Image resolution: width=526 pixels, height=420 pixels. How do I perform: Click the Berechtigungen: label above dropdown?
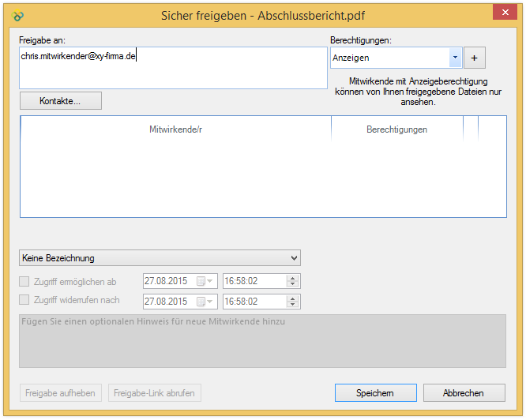point(361,40)
